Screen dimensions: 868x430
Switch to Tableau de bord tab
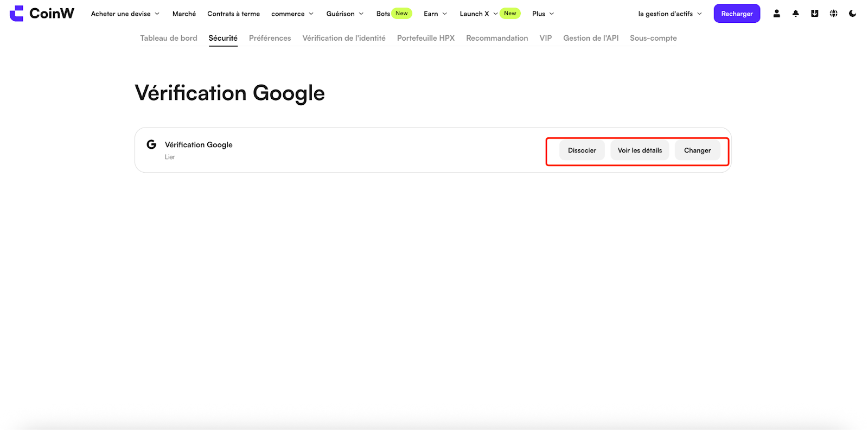(x=169, y=38)
